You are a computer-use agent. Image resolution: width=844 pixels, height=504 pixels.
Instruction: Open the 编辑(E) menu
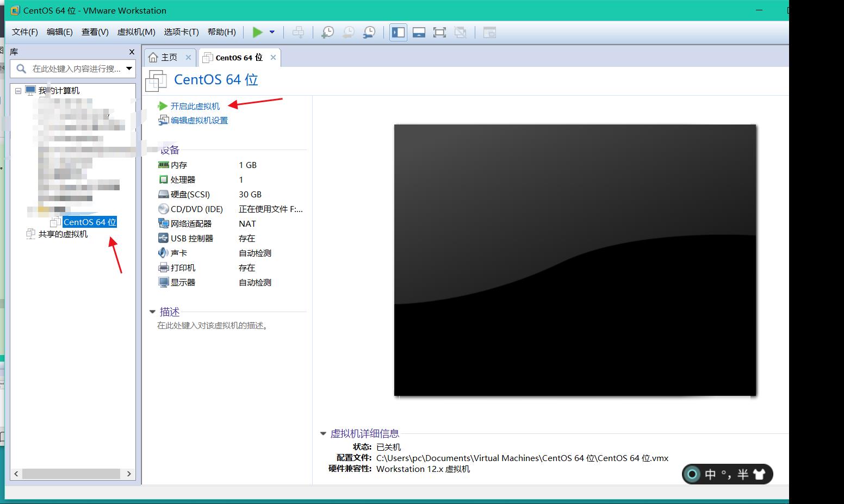pos(60,32)
